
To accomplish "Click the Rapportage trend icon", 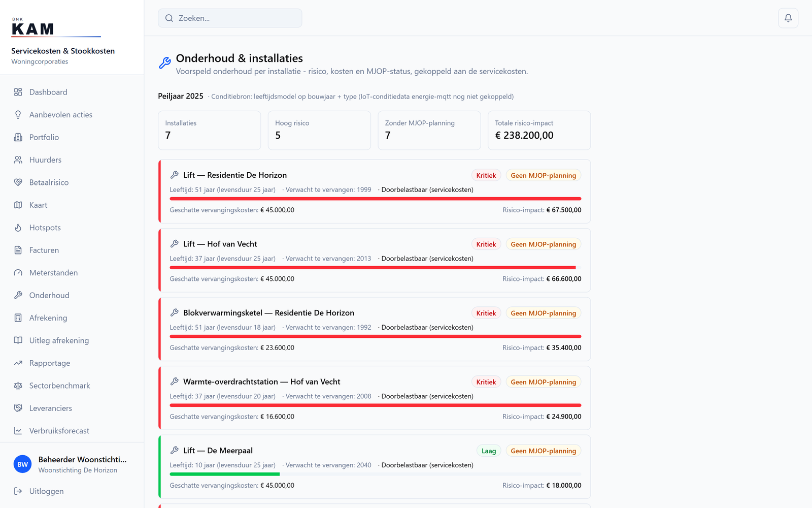I will coord(18,363).
